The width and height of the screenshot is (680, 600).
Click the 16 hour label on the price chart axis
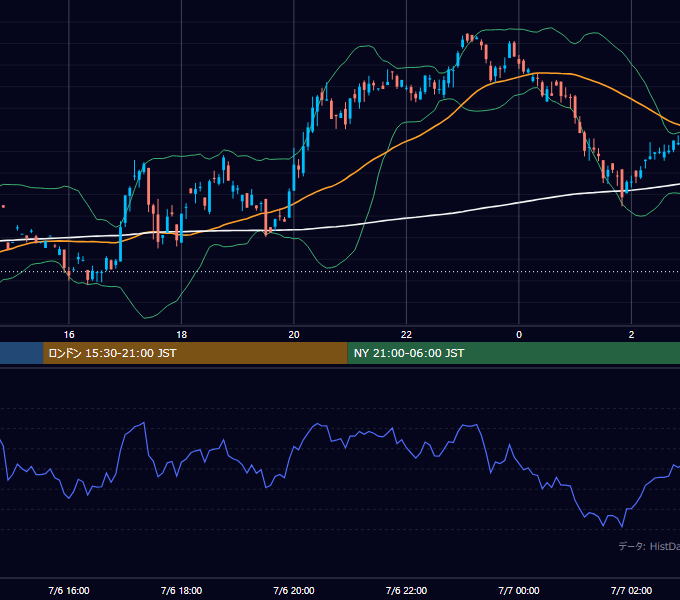pyautogui.click(x=69, y=335)
